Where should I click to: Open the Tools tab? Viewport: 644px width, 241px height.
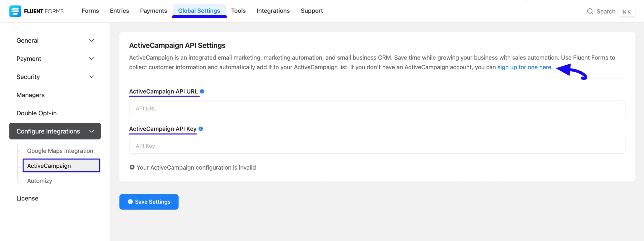pyautogui.click(x=238, y=11)
